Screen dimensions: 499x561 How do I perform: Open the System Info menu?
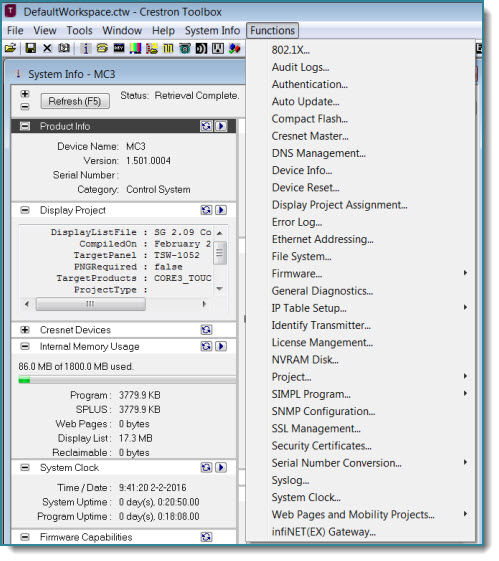212,30
